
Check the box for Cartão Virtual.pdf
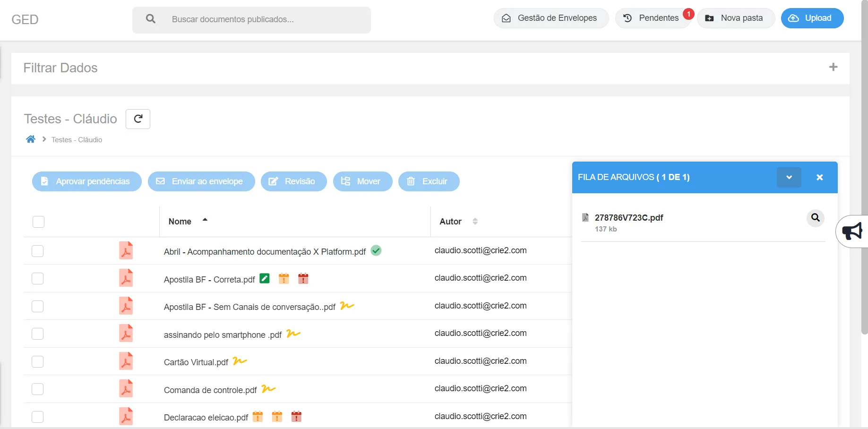(x=37, y=361)
